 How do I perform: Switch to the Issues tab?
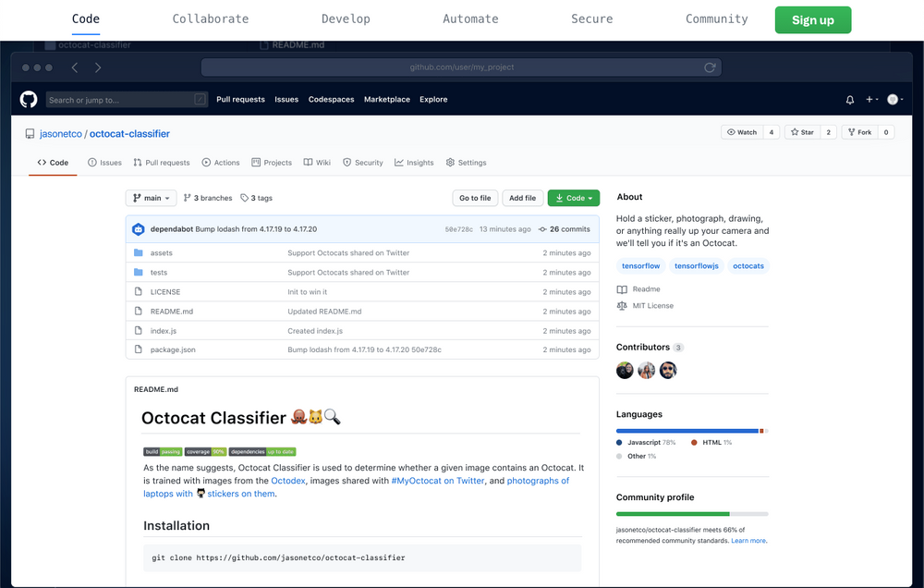click(x=104, y=162)
